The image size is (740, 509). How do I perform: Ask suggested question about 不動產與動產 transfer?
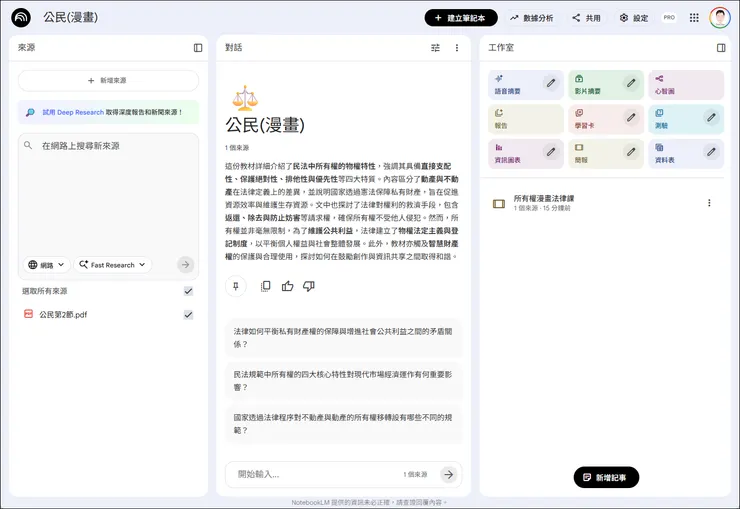pos(344,424)
